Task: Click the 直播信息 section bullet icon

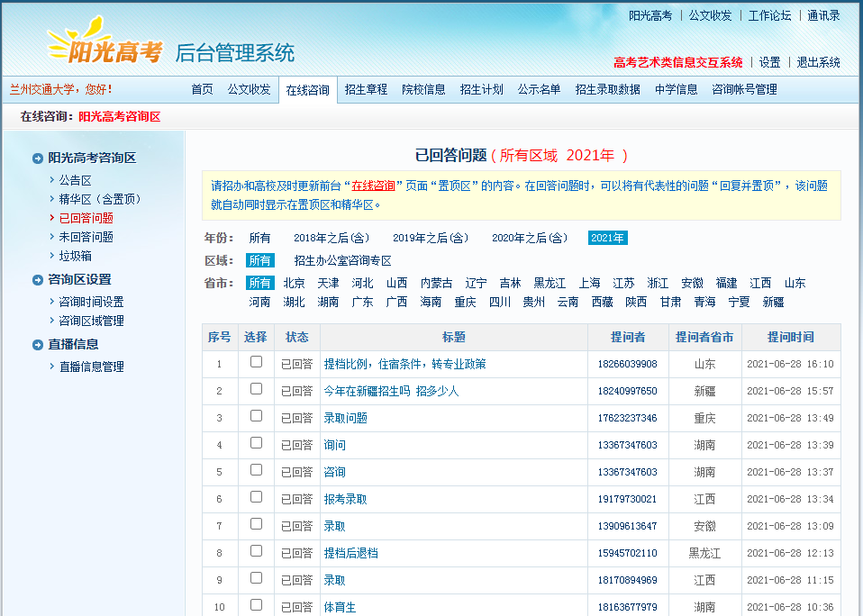Action: (38, 345)
